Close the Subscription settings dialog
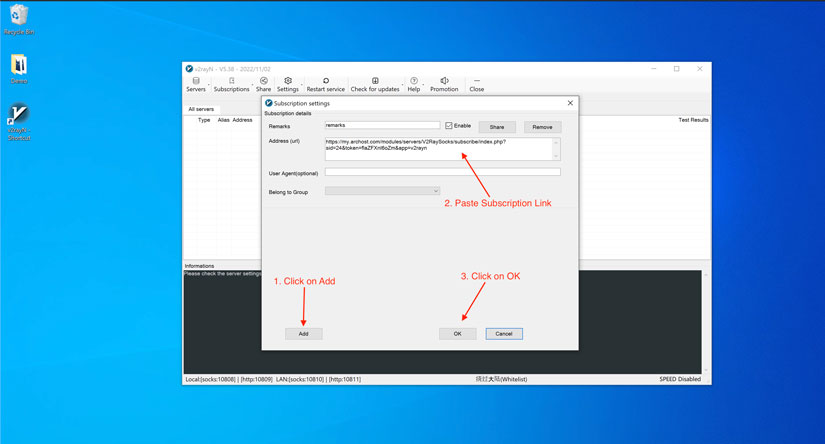Viewport: 825px width, 444px height. pos(571,103)
